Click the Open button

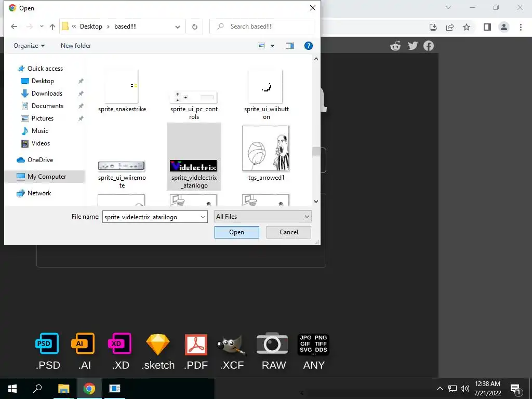pyautogui.click(x=236, y=232)
